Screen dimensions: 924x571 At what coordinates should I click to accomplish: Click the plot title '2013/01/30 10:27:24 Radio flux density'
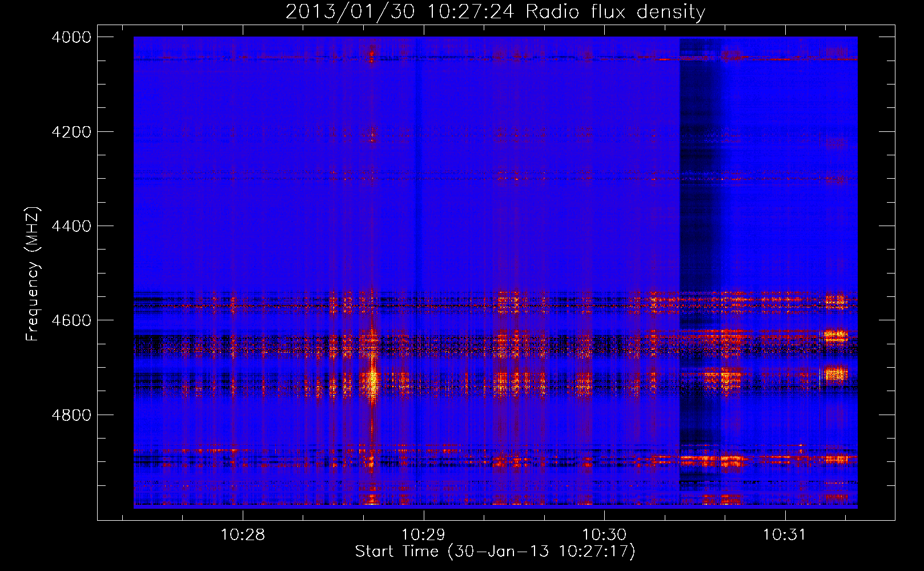coord(495,11)
